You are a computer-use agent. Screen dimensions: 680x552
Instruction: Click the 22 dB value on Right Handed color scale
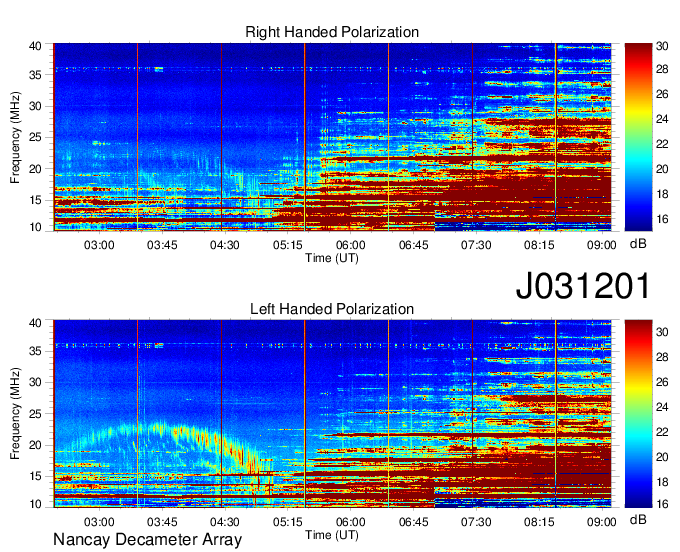[x=662, y=144]
